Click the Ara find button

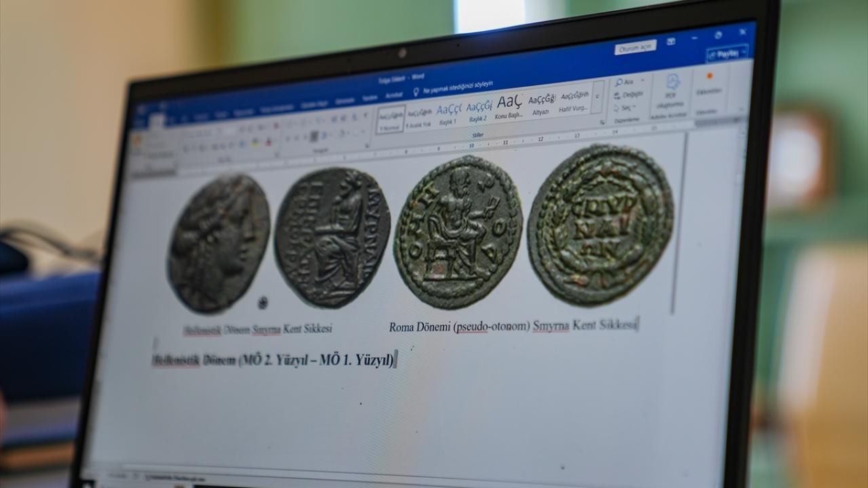coord(624,82)
